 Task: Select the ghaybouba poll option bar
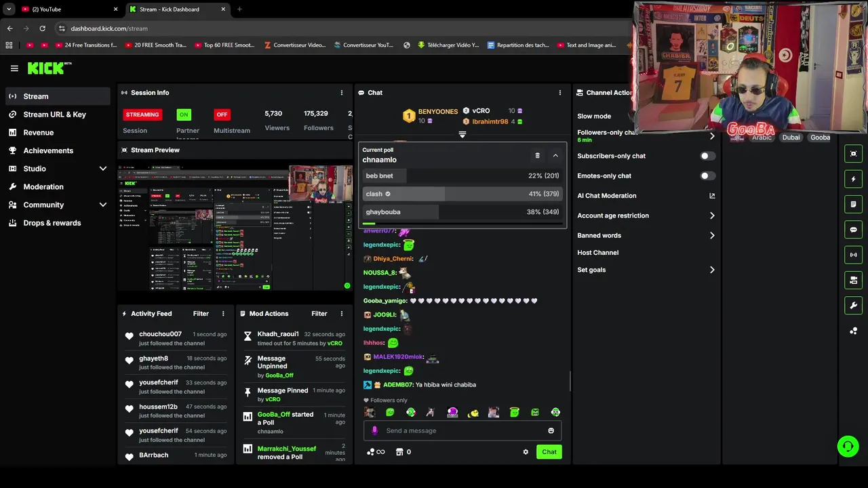[x=462, y=212]
